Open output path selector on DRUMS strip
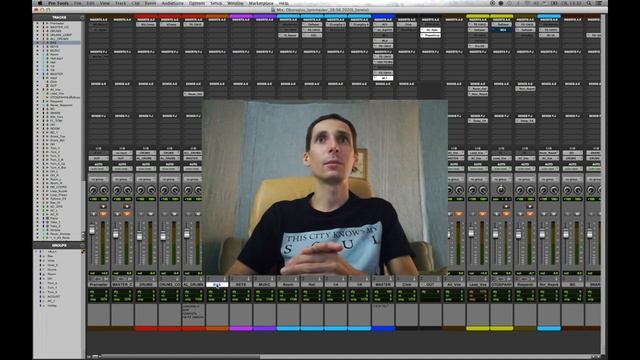 point(146,158)
